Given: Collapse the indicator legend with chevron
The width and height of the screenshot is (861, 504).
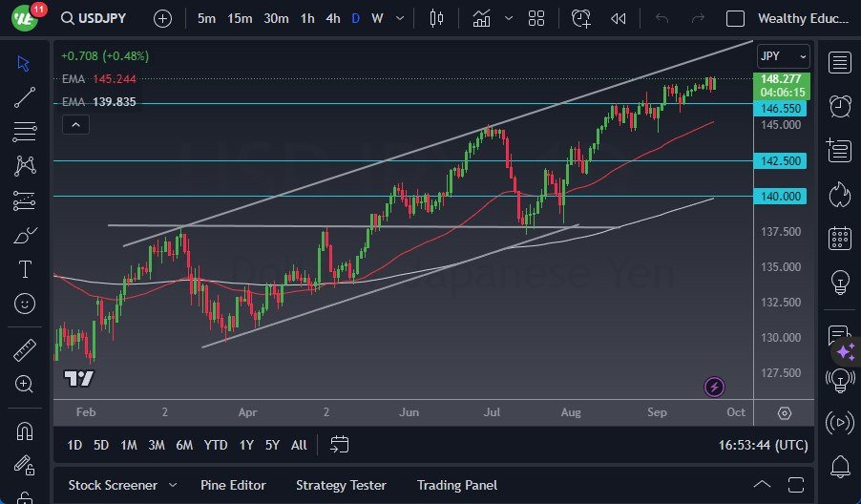Looking at the screenshot, I should (x=74, y=124).
